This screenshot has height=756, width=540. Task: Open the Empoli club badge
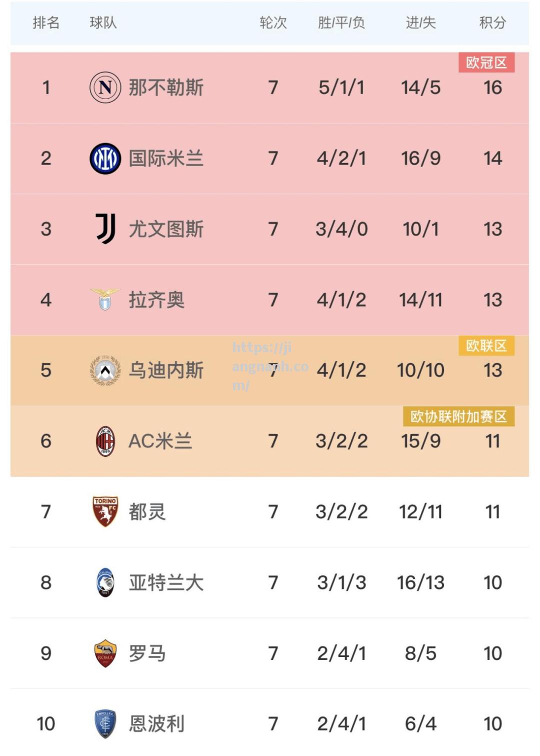coord(105,724)
